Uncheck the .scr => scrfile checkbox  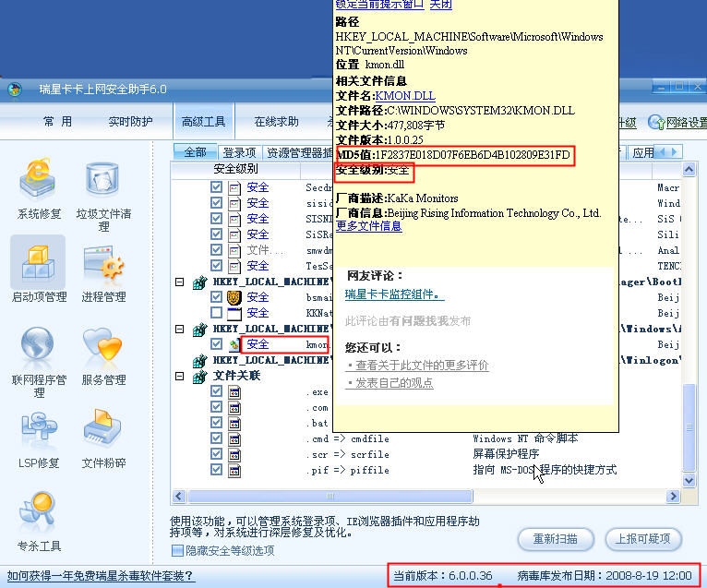pyautogui.click(x=216, y=454)
